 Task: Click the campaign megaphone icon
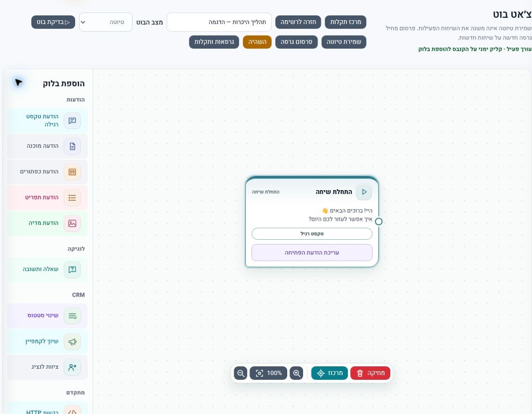coord(72,342)
